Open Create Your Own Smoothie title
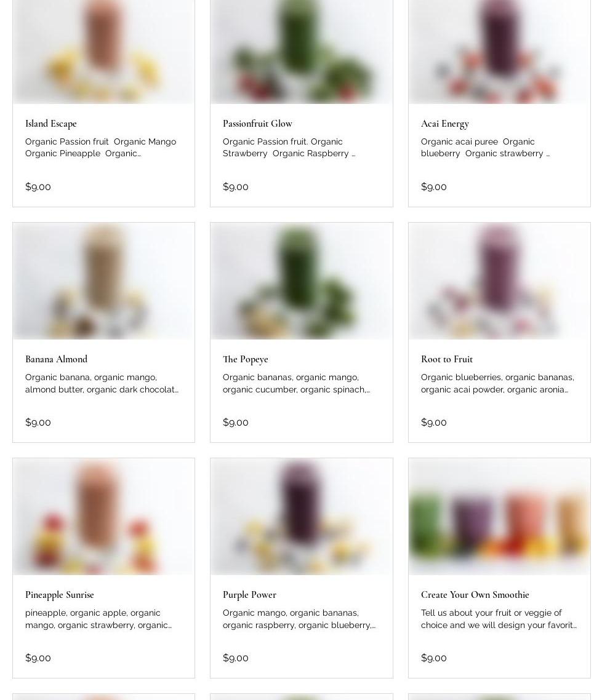 (475, 595)
